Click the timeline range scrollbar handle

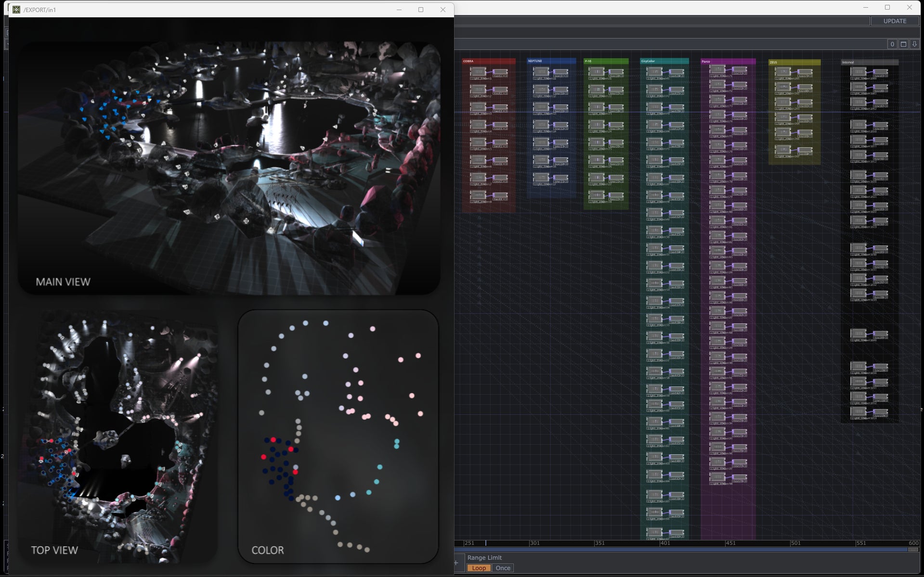point(912,550)
